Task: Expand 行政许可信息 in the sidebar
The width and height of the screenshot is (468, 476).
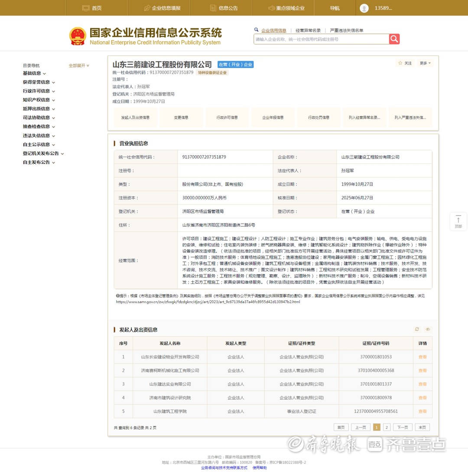Action: click(x=39, y=91)
